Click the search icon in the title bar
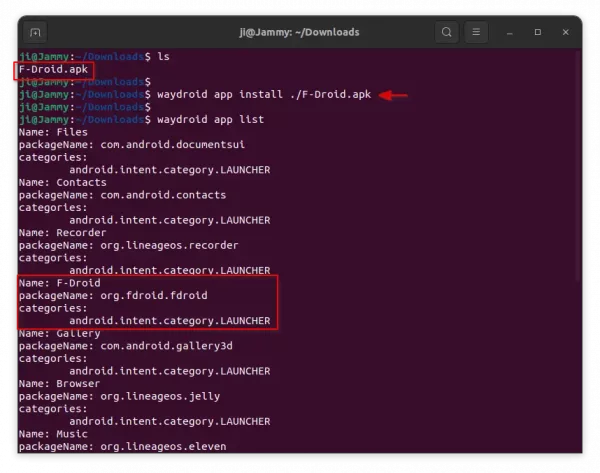The image size is (600, 473). click(x=447, y=32)
